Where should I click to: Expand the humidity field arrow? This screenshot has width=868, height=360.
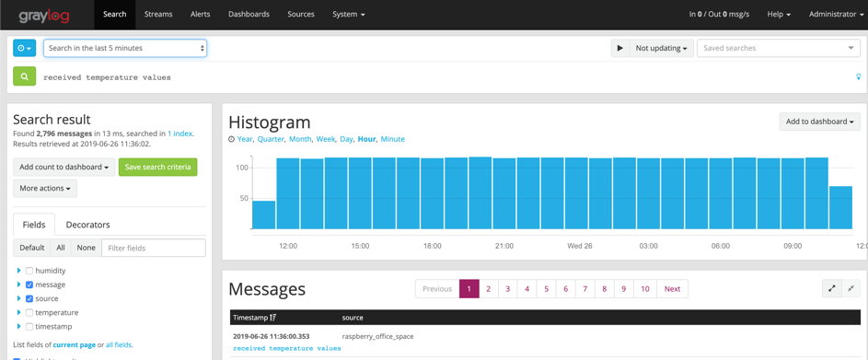click(x=18, y=271)
